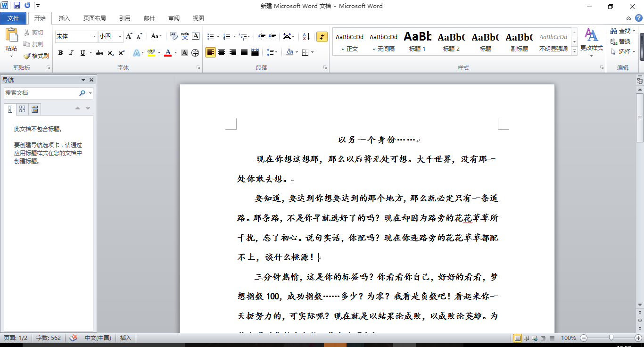
Task: Open the File (文件) tab
Action: click(x=13, y=18)
